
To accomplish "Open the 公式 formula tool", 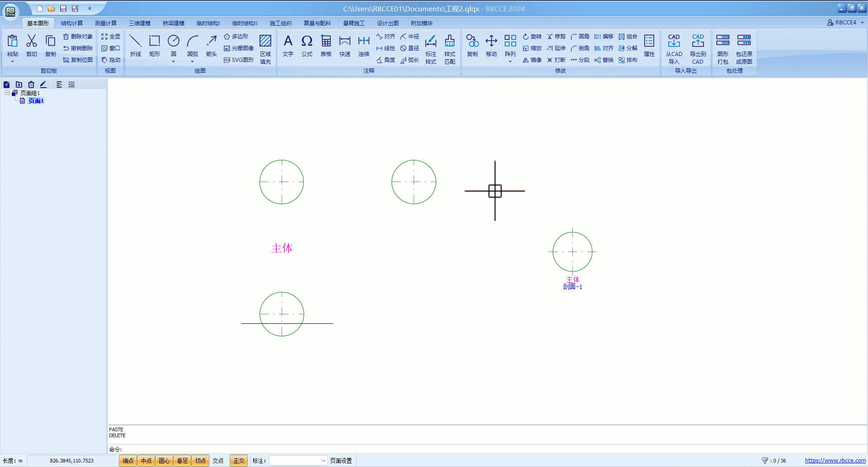I will (x=307, y=46).
